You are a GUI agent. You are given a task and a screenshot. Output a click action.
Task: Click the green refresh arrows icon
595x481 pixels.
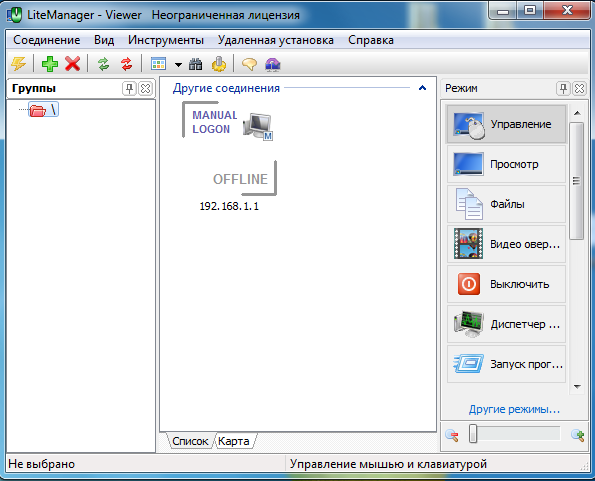click(x=104, y=64)
